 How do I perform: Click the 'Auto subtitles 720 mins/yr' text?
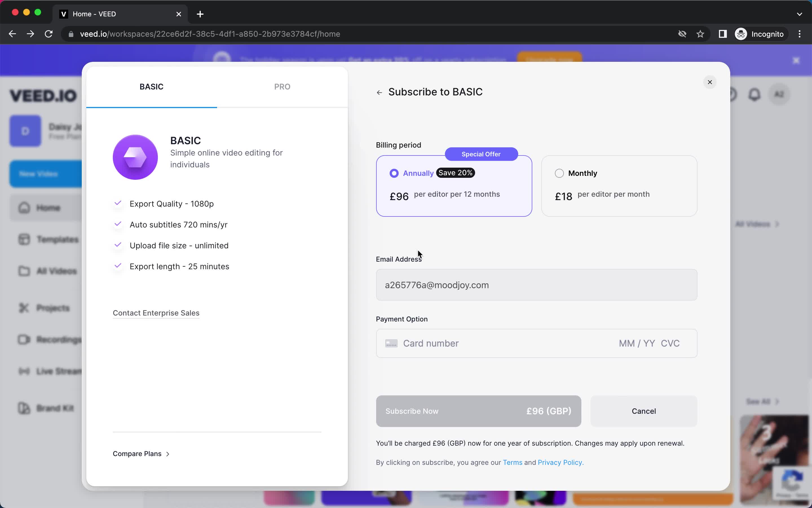pos(178,224)
